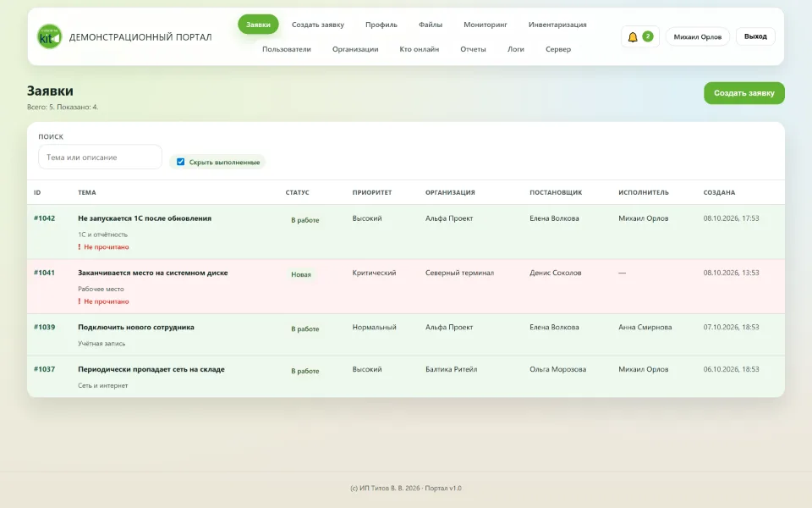Image resolution: width=812 pixels, height=508 pixels.
Task: Open the Заявки navigation tab
Action: click(x=258, y=25)
